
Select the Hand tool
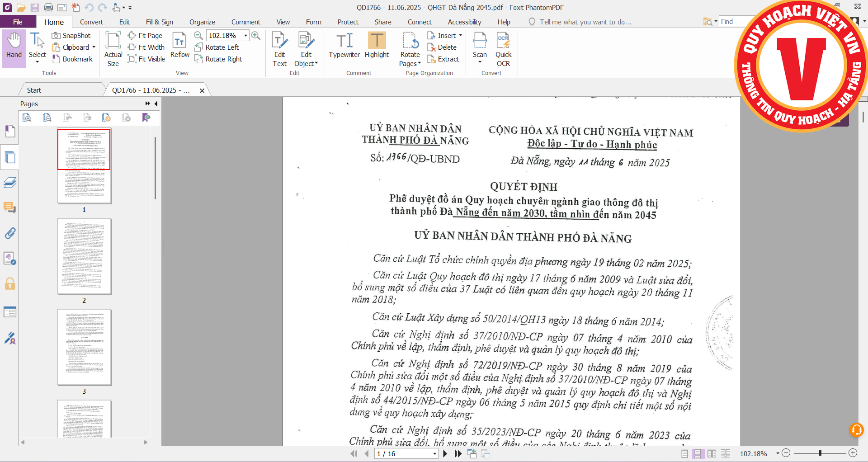pyautogui.click(x=14, y=45)
